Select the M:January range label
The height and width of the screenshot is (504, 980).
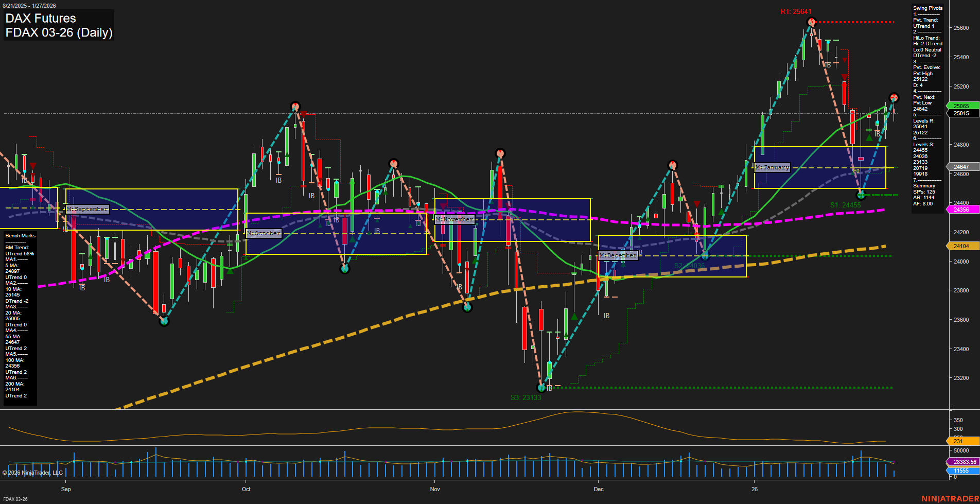(772, 167)
